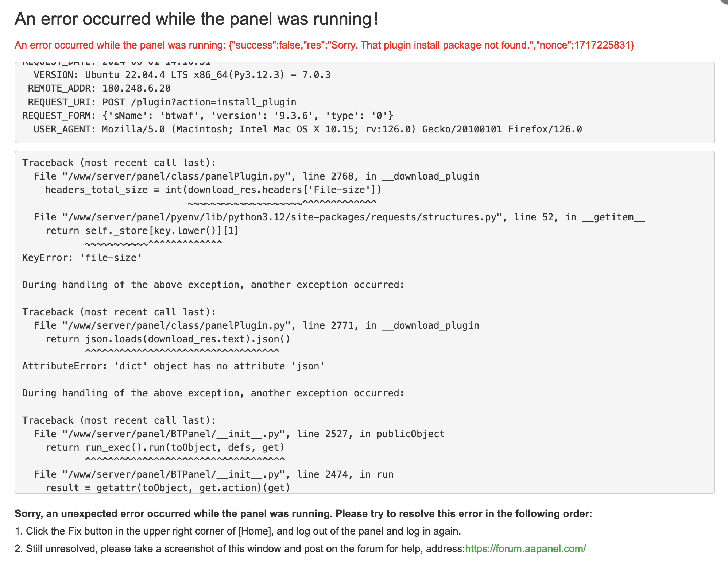Click the panelPlugin.py line 2768 entry

tap(256, 177)
